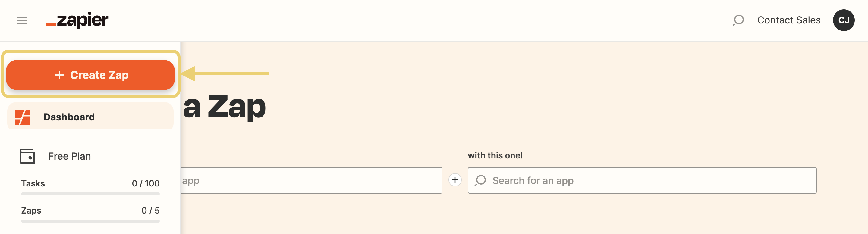Open the Free Plan item in the sidebar
The width and height of the screenshot is (868, 234).
pos(69,156)
